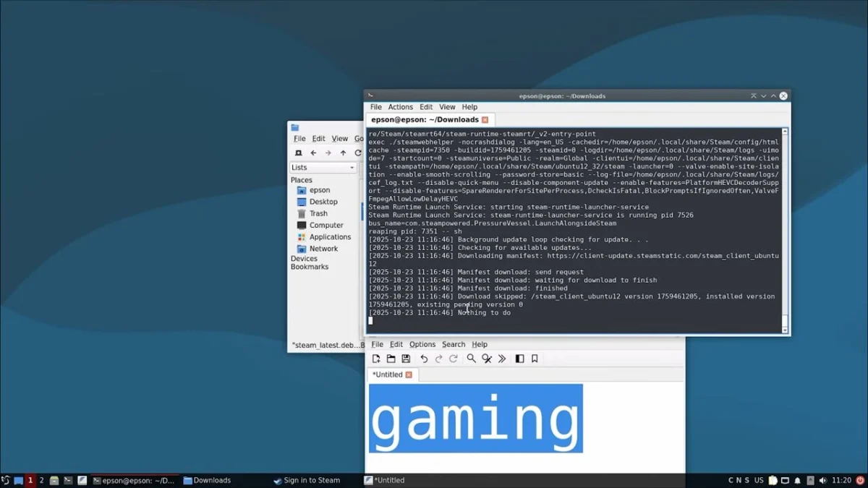Viewport: 868px width, 488px height.
Task: Open the Lists dropdown in the file manager
Action: (x=323, y=168)
